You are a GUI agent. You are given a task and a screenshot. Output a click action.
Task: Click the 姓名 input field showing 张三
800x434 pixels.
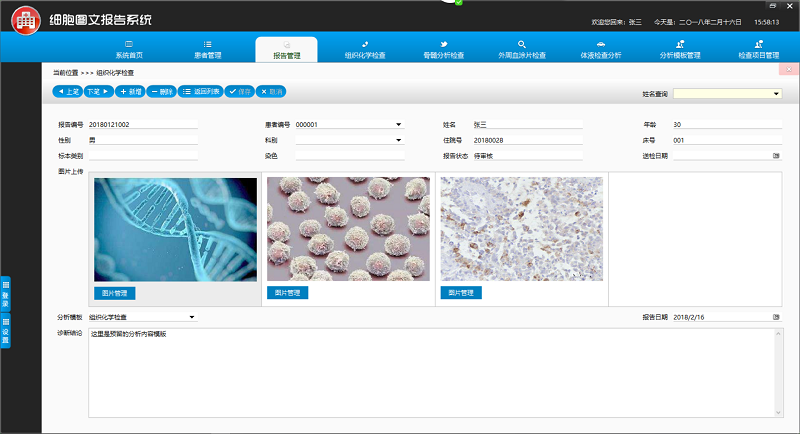pyautogui.click(x=528, y=124)
